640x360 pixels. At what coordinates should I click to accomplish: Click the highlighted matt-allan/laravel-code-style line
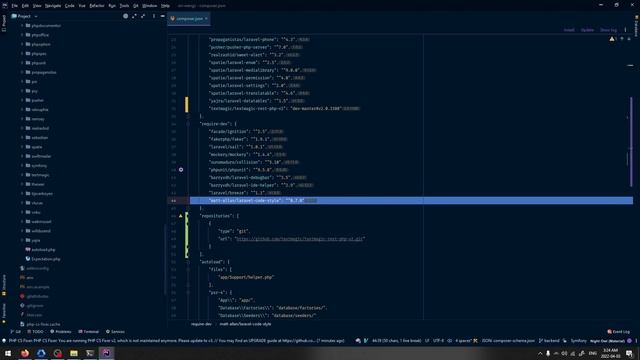(x=411, y=200)
